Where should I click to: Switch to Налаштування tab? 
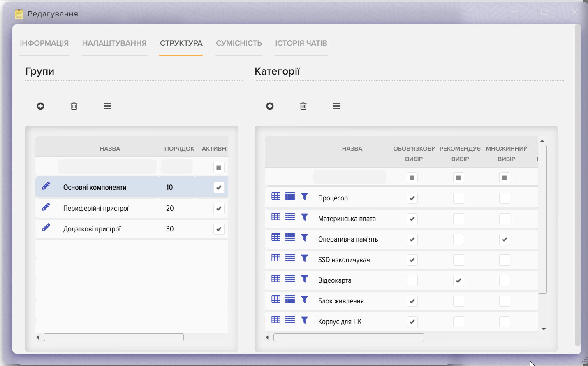click(114, 43)
